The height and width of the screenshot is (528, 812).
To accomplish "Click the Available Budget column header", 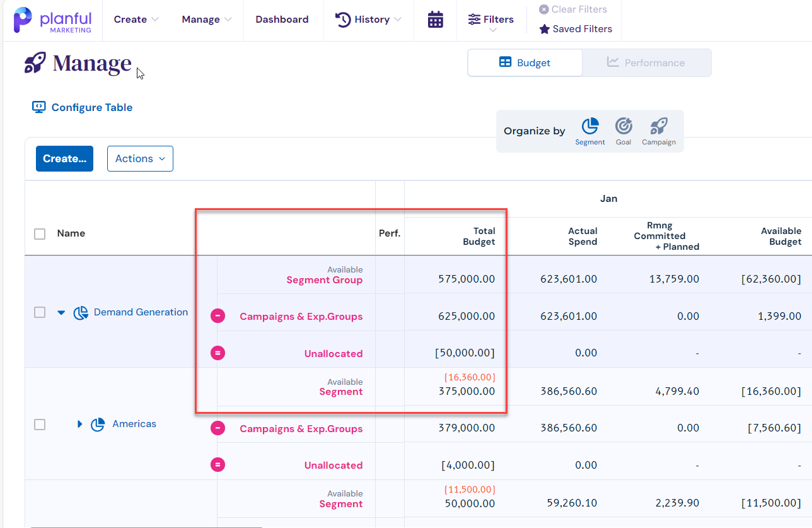I will pos(781,236).
